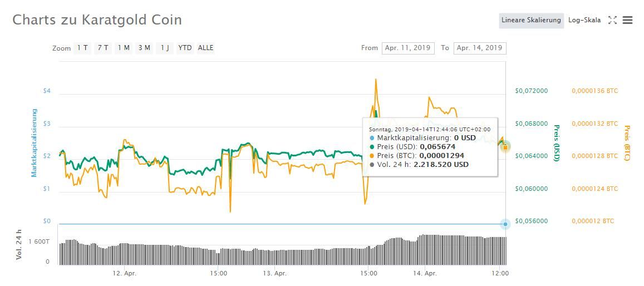Set zoom range to 7 T
The image size is (644, 286).
[x=103, y=48]
